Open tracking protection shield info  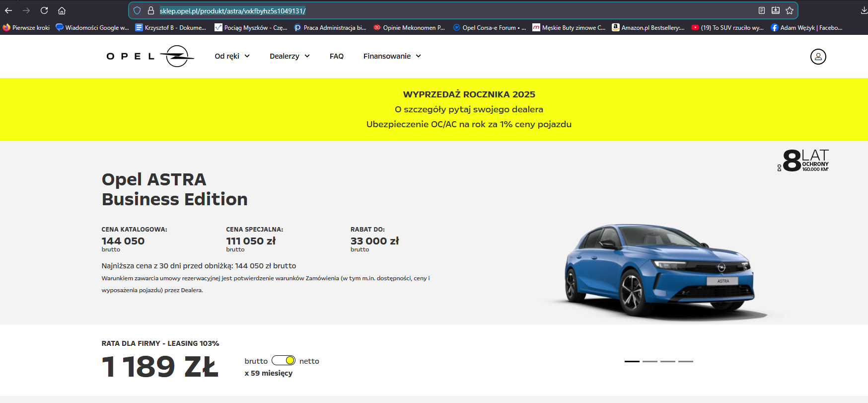click(137, 10)
